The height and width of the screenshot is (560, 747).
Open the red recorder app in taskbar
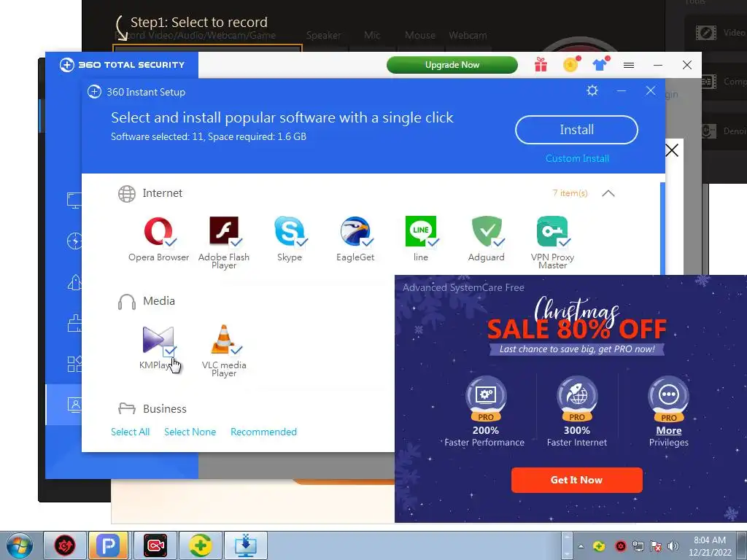[x=155, y=545]
